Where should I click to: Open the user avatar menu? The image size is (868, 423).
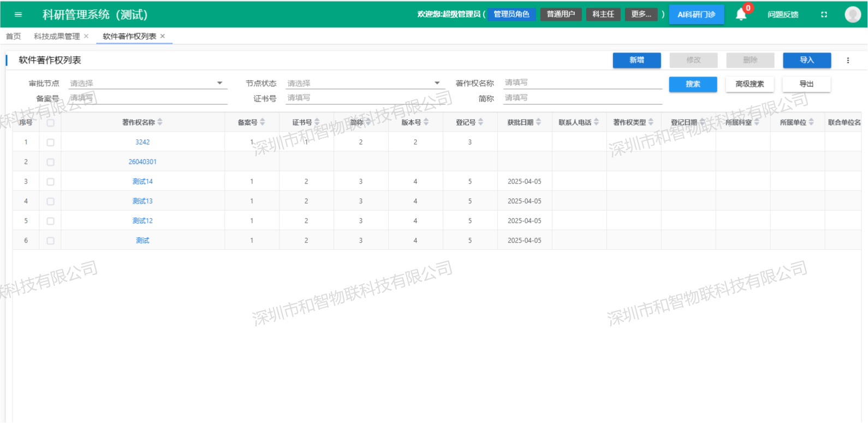[x=852, y=14]
